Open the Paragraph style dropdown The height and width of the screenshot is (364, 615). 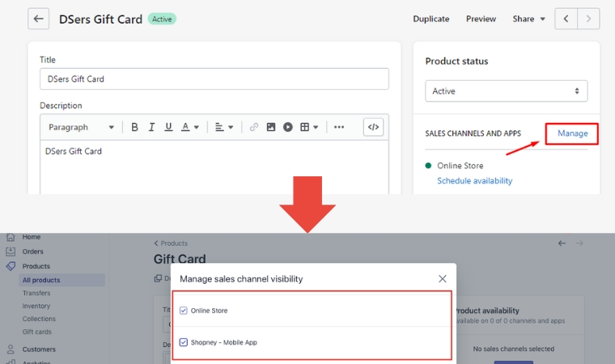(x=81, y=127)
